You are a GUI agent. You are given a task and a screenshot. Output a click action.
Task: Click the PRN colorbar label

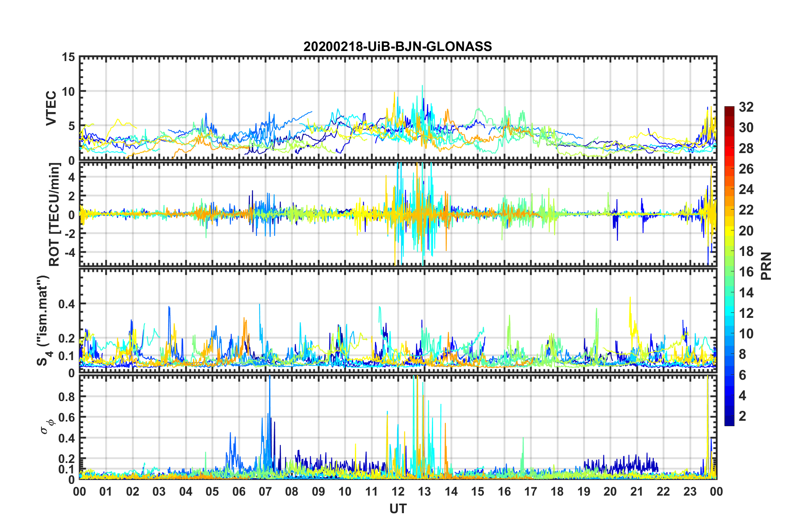coord(766,266)
